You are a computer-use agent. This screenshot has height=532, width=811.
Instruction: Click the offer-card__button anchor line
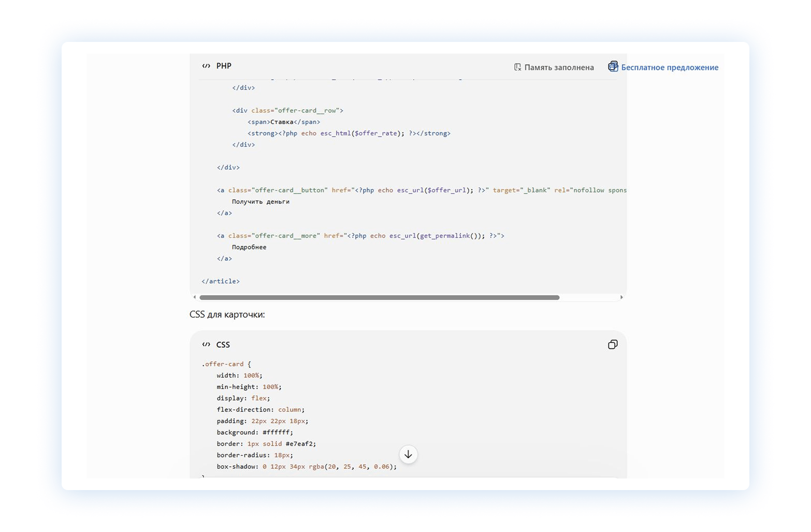[x=422, y=190]
